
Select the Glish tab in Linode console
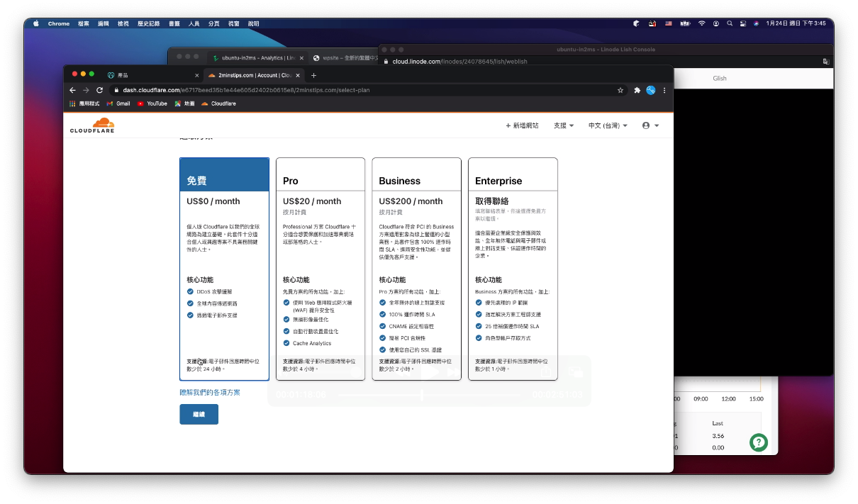coord(720,79)
